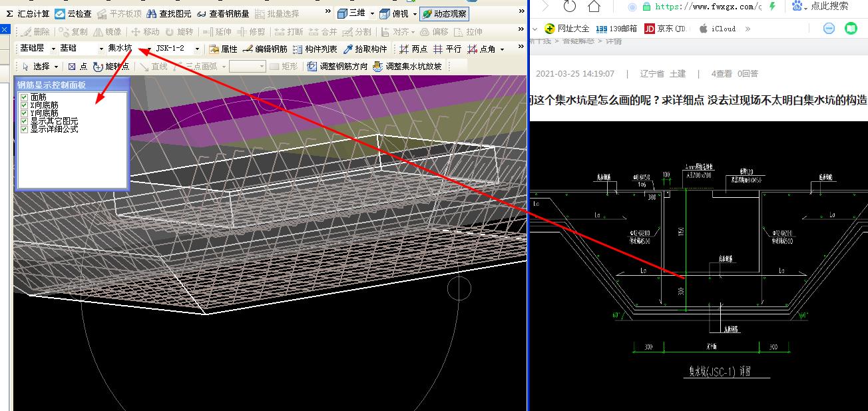Click the sump pit detail drawing image

pyautogui.click(x=698, y=266)
